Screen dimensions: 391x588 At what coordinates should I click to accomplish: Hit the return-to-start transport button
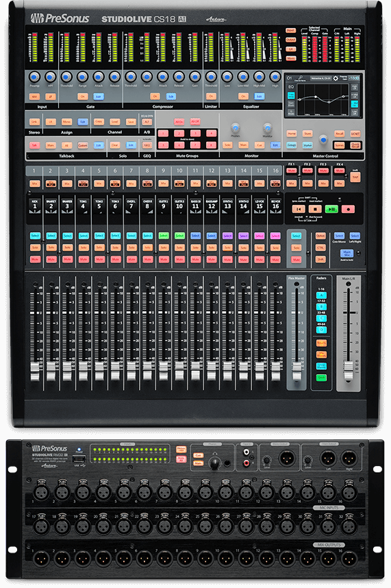pos(299,209)
